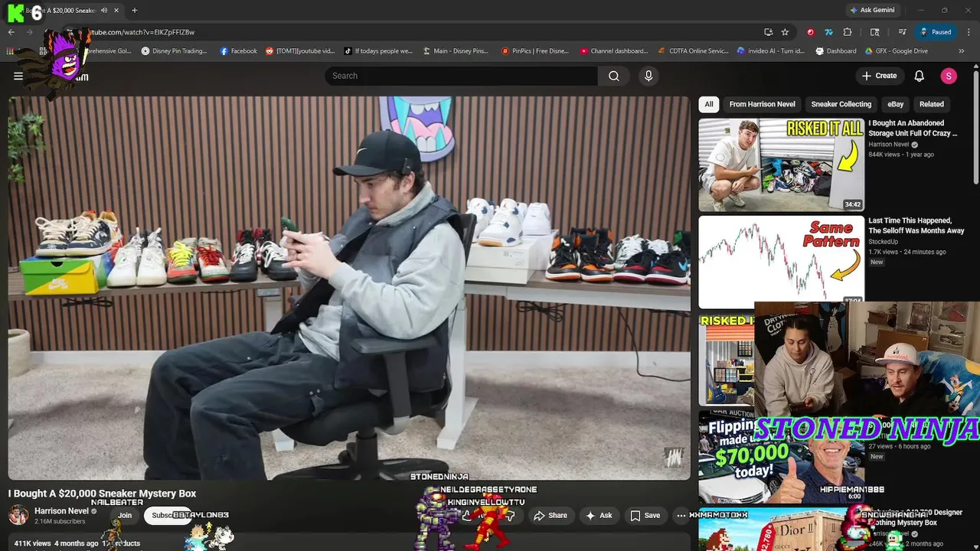Mute tab using the audio speaker icon

coord(104,10)
